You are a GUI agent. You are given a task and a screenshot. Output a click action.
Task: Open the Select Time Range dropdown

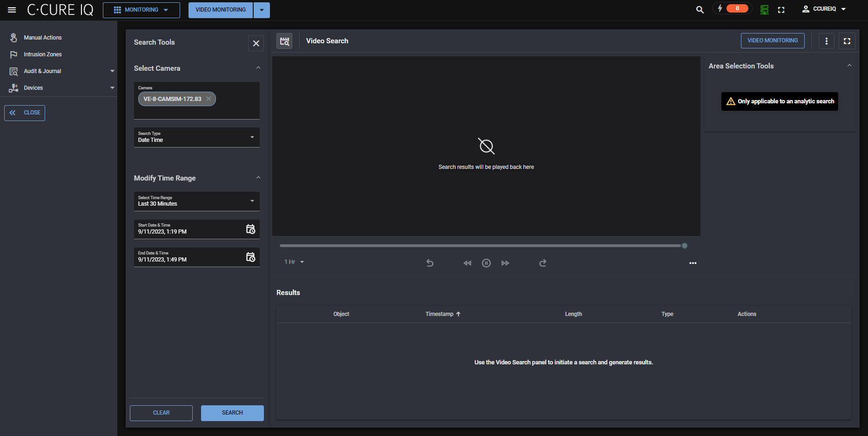(196, 201)
